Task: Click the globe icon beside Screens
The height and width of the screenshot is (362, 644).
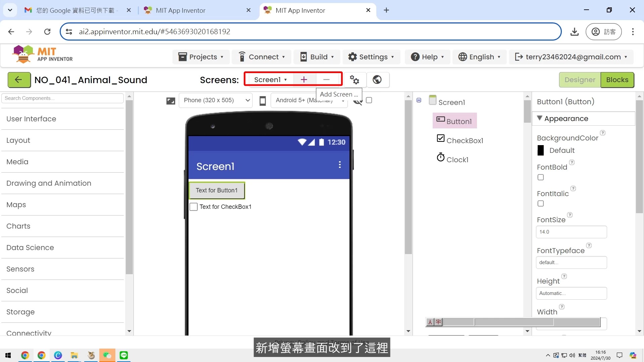Action: pos(377,79)
